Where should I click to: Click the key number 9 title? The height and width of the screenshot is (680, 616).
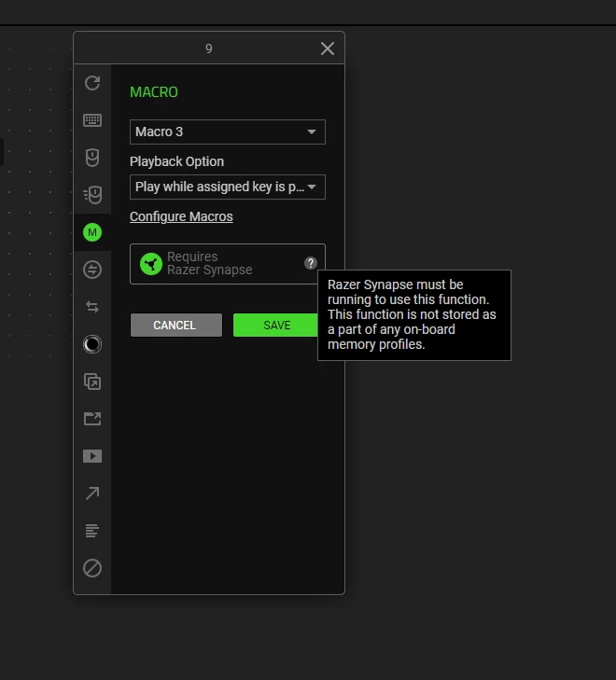click(209, 49)
